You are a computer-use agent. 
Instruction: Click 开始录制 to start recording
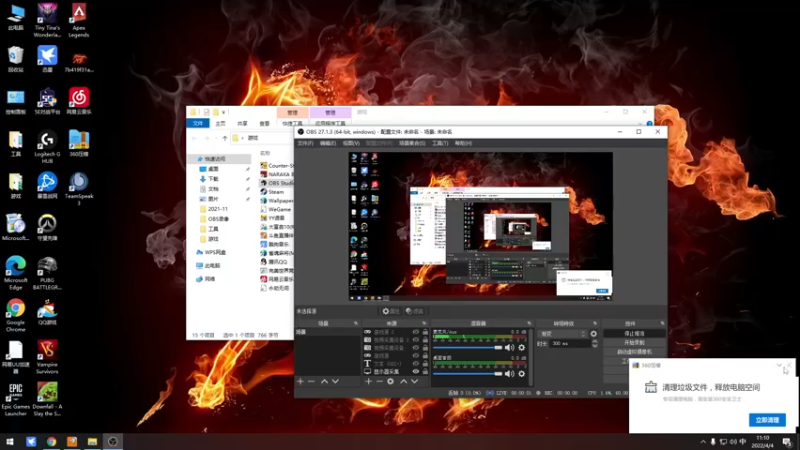click(x=634, y=343)
